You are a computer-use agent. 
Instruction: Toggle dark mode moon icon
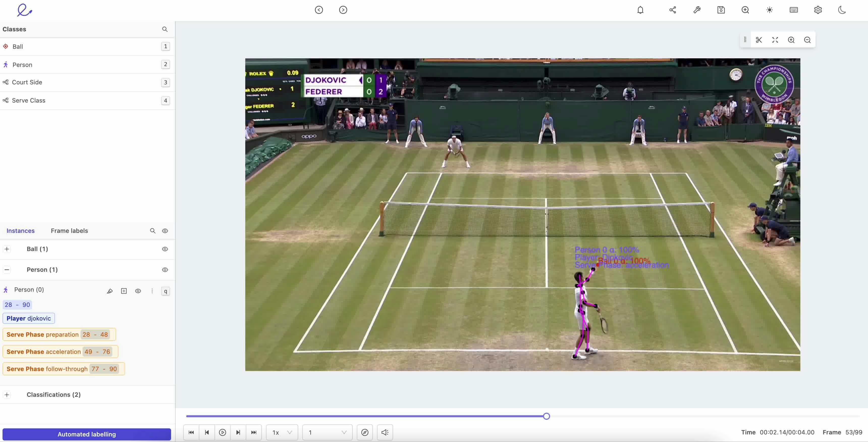(842, 10)
